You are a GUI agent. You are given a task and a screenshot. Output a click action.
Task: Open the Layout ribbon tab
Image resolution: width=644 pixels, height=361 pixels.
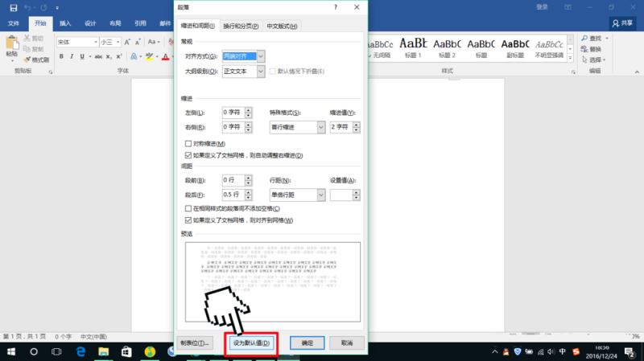[115, 23]
